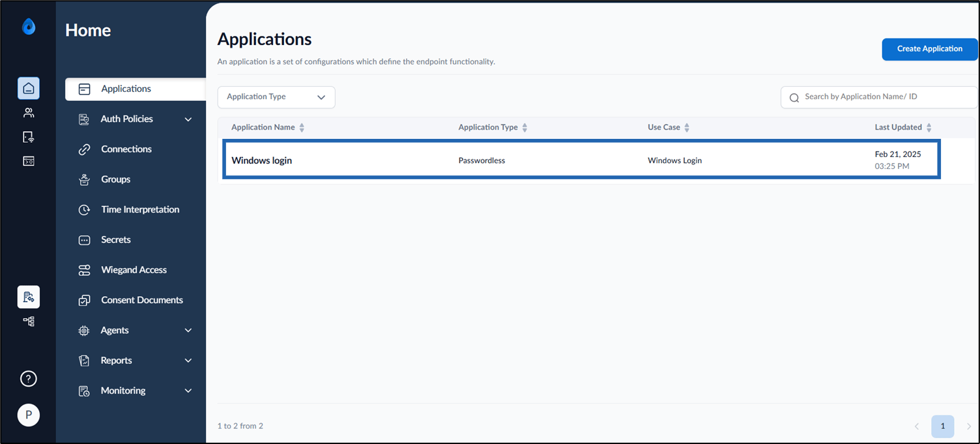Click the '1 to 2 from 2' text
This screenshot has height=444, width=980.
pos(240,426)
